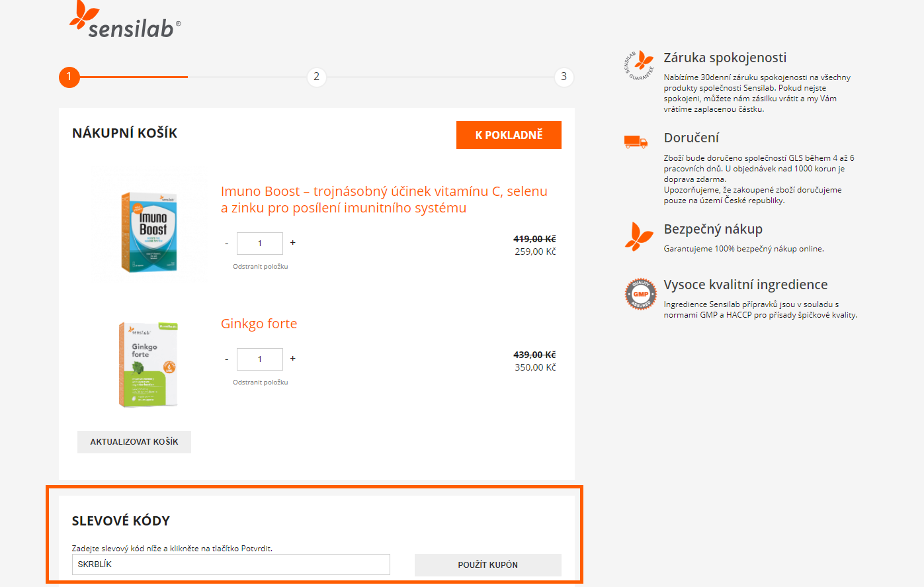
Task: Remove Imuno Boost via Odstranit položku
Action: pos(260,267)
